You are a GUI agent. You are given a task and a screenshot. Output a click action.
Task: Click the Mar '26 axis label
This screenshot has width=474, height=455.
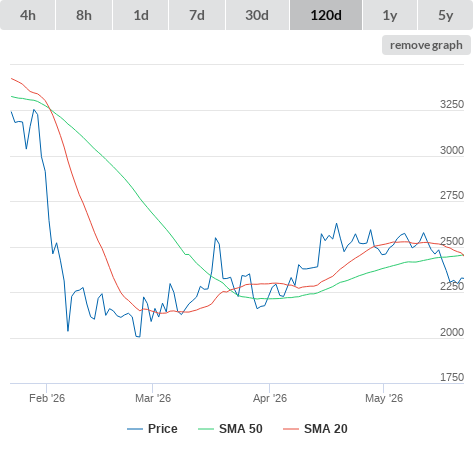point(153,398)
